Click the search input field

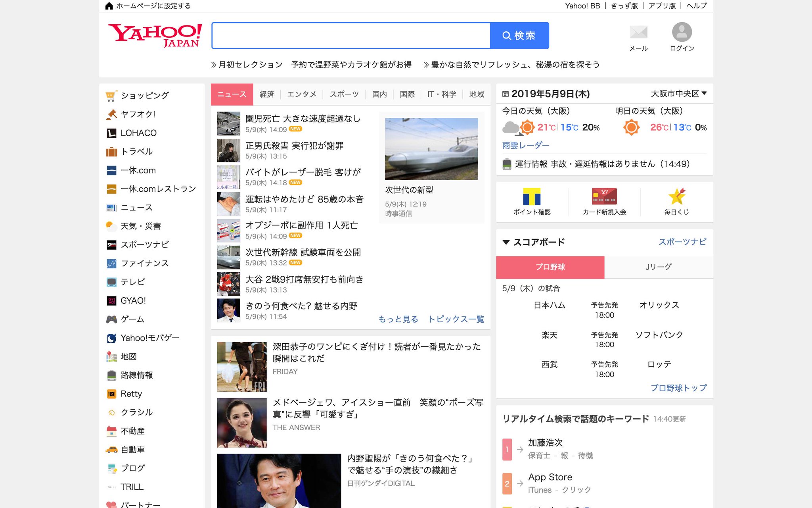[x=351, y=36]
